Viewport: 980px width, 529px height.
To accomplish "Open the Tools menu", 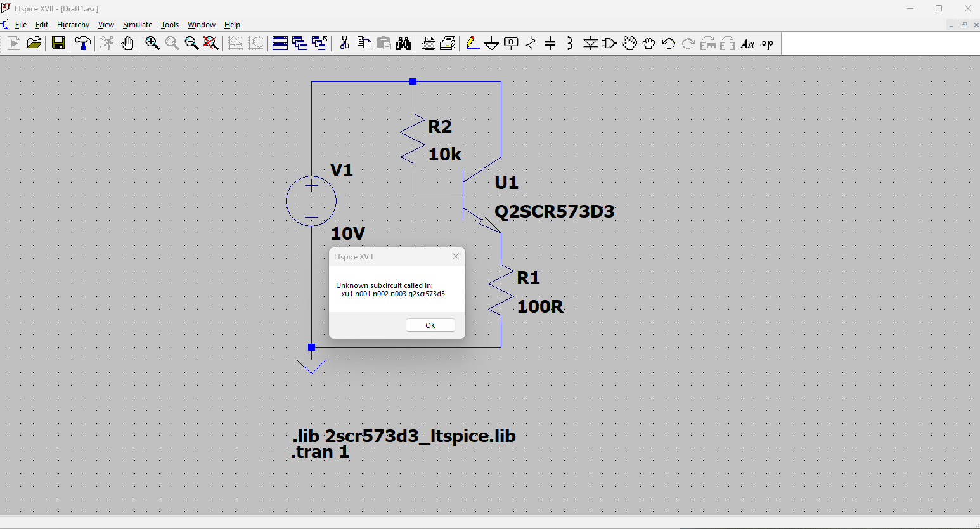I will [170, 25].
